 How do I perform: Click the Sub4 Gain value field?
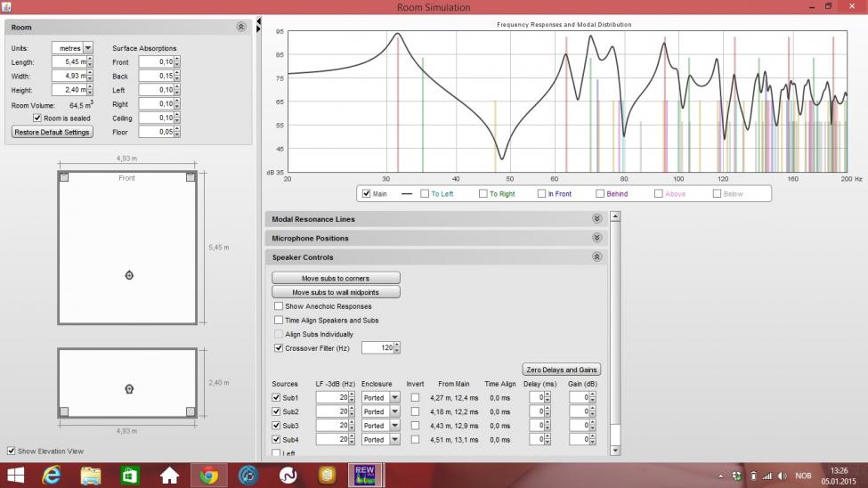(579, 439)
